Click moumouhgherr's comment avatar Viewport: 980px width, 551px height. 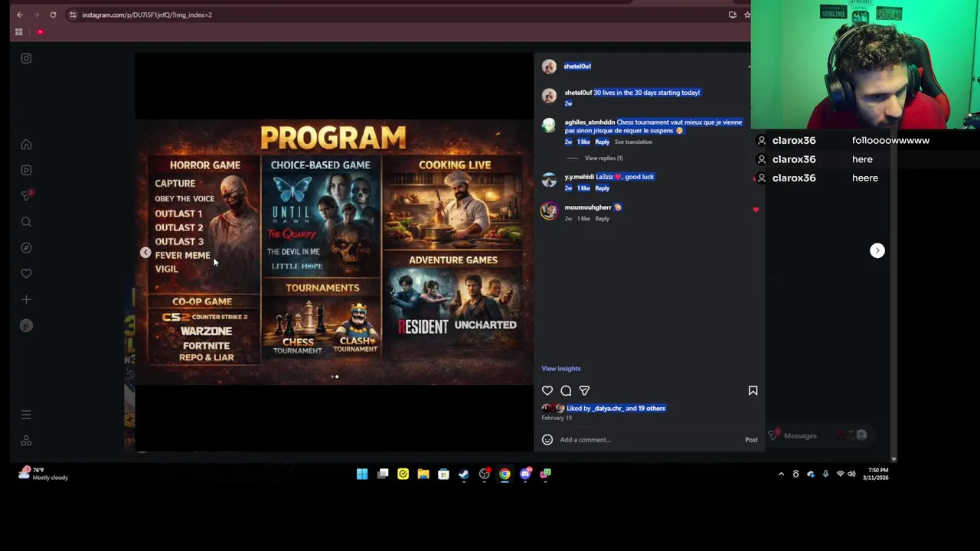click(549, 210)
